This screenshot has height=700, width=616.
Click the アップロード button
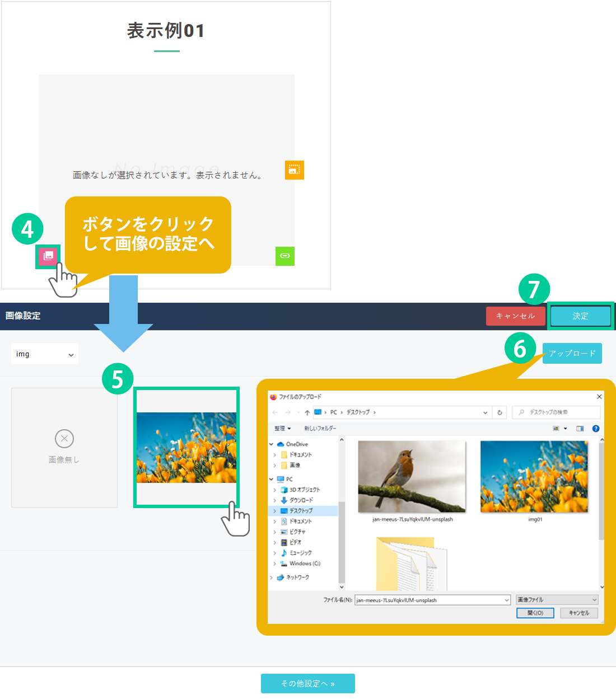[572, 354]
